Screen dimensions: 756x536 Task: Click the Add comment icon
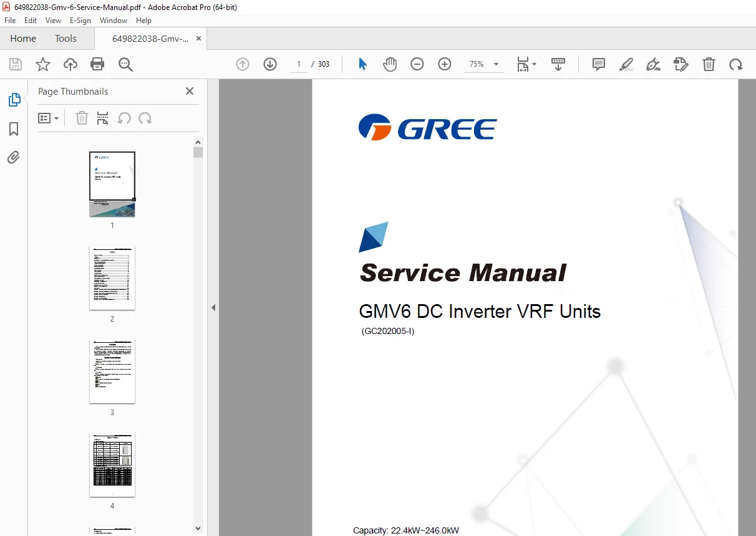(x=599, y=64)
